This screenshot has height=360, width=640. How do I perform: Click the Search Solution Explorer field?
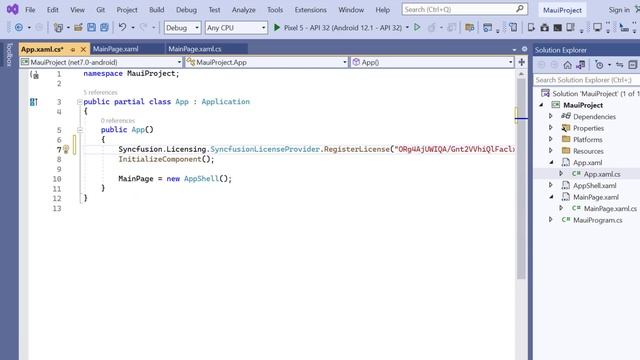coord(587,80)
